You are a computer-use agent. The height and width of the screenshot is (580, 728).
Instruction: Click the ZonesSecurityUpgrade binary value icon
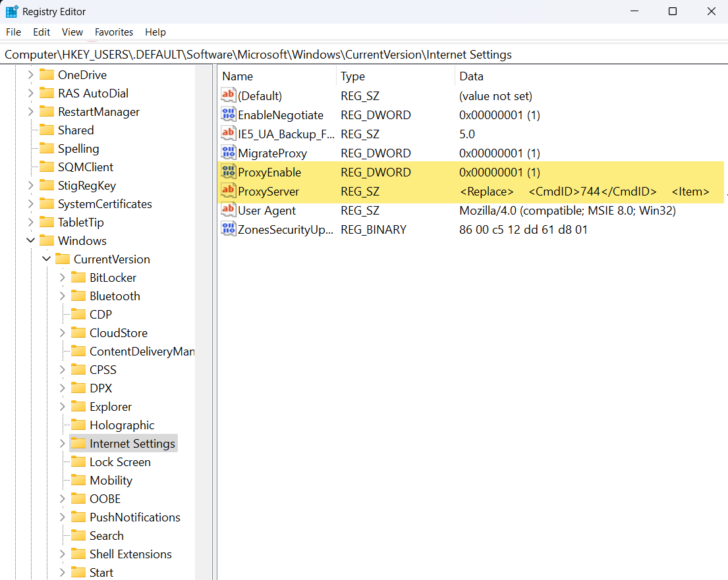(x=229, y=230)
